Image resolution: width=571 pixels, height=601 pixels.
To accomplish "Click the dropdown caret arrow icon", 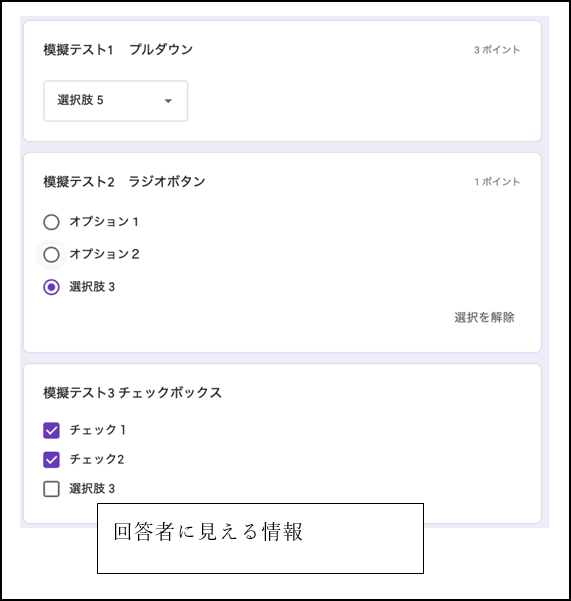I will 168,101.
